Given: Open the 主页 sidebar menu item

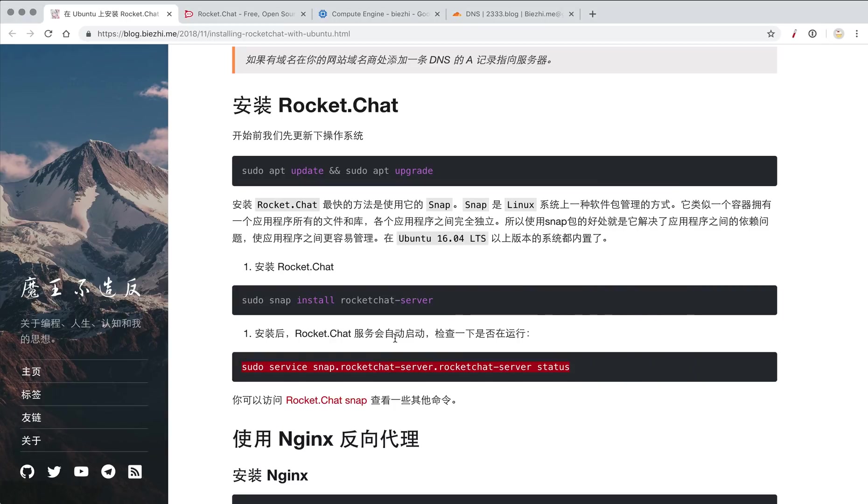Looking at the screenshot, I should [x=31, y=371].
